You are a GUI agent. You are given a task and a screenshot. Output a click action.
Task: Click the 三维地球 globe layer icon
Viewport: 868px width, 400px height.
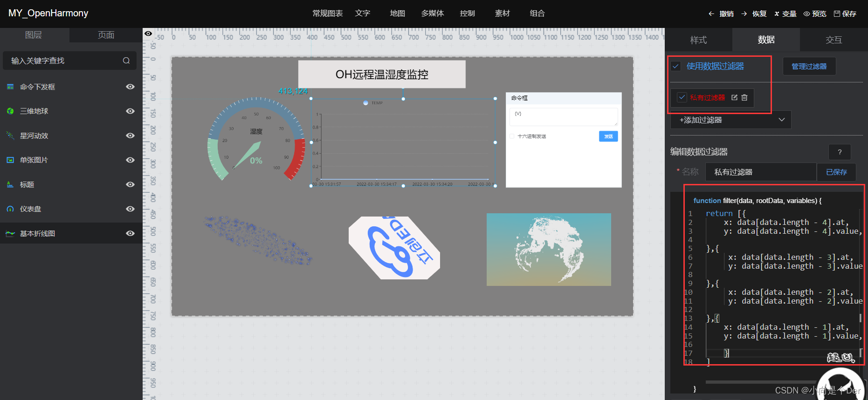(x=10, y=111)
